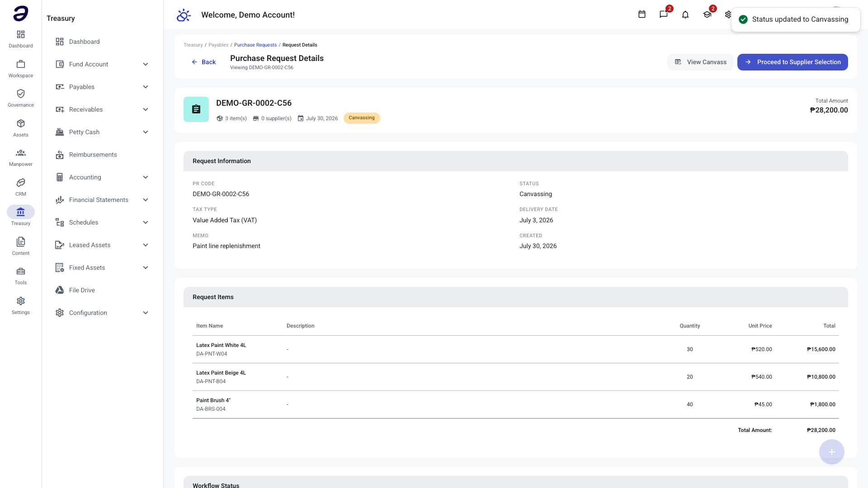The image size is (868, 488).
Task: Click the Accounting calculator icon
Action: pos(60,177)
